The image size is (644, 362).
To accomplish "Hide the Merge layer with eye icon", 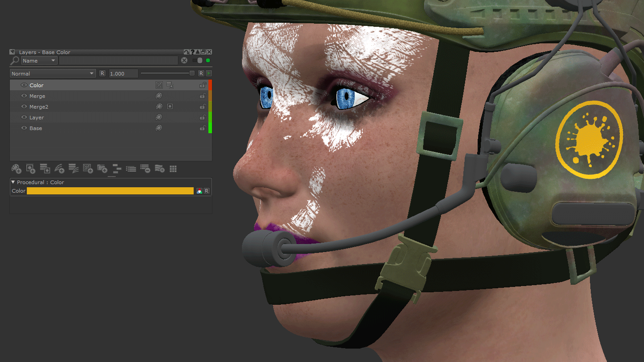I will click(25, 96).
